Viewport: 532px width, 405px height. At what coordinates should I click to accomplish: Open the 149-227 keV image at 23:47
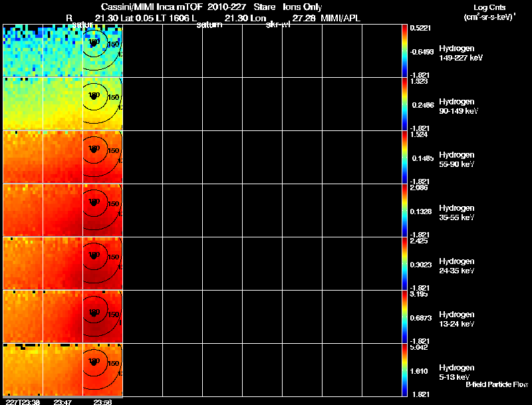pyautogui.click(x=63, y=51)
